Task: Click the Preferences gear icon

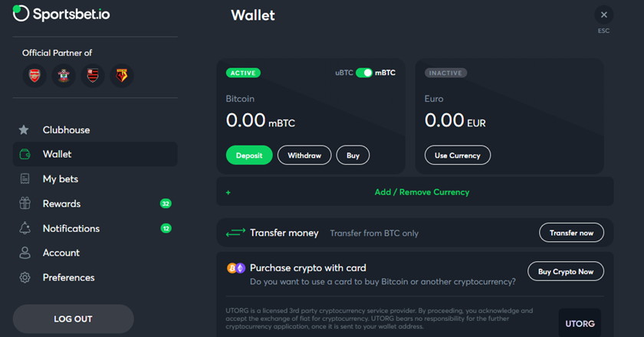Action: click(25, 277)
